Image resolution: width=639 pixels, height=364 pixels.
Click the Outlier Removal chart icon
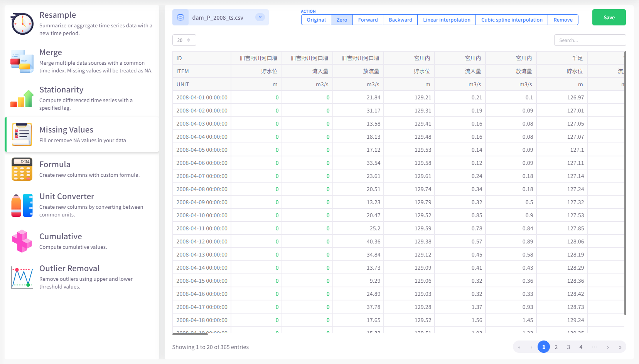coord(22,277)
